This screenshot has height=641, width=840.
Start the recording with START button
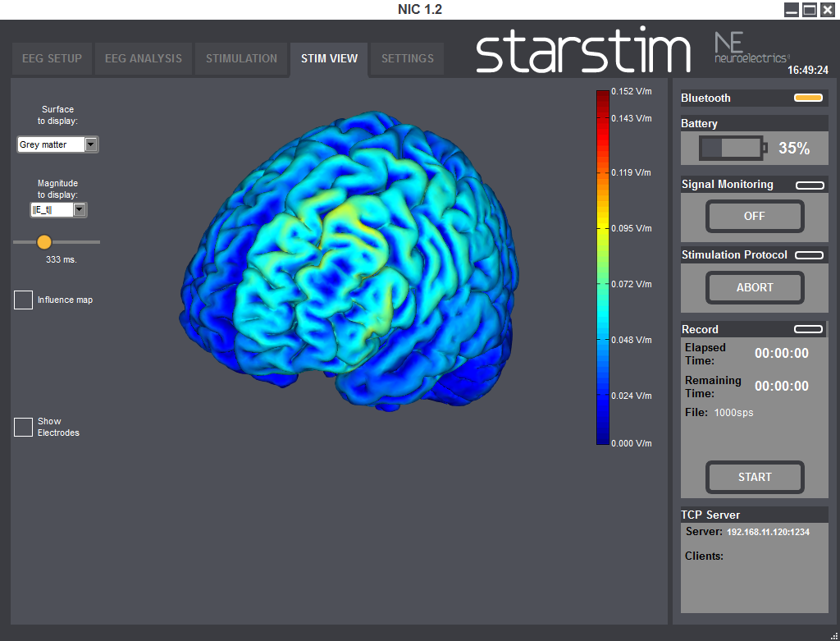(x=755, y=477)
